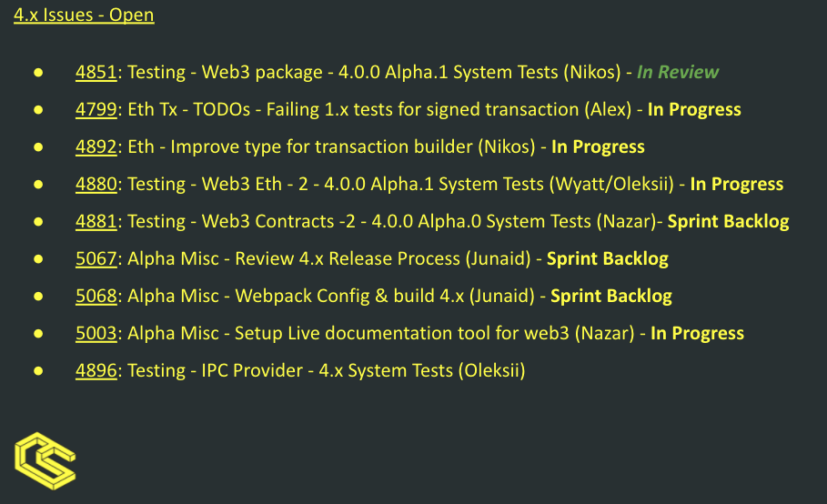Screen dimensions: 827x504
Task: Open issue link 5068
Action: (96, 297)
